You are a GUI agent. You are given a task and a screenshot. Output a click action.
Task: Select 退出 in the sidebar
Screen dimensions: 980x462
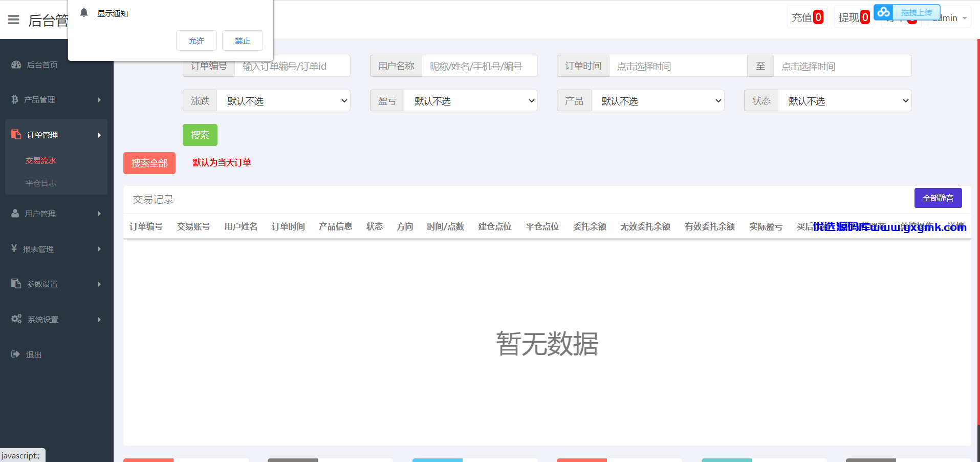(34, 354)
